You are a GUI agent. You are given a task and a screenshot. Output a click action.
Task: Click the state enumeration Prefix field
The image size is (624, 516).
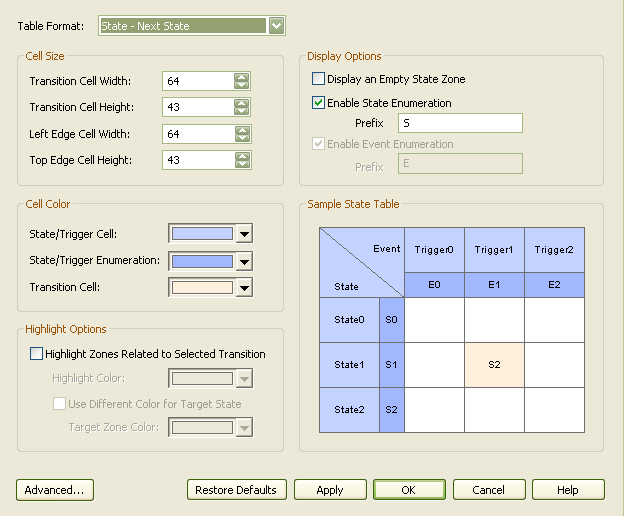point(459,123)
